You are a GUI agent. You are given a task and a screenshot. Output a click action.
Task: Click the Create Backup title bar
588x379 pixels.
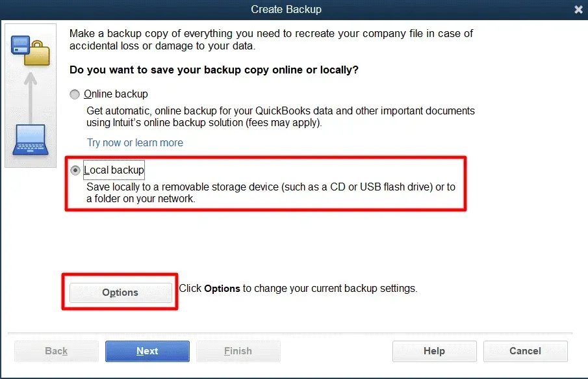tap(286, 10)
